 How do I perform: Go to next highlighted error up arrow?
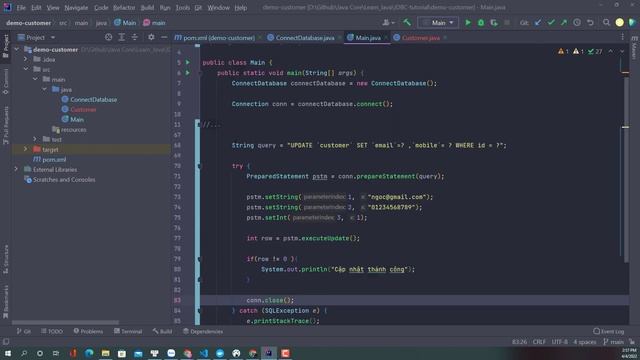coord(610,51)
